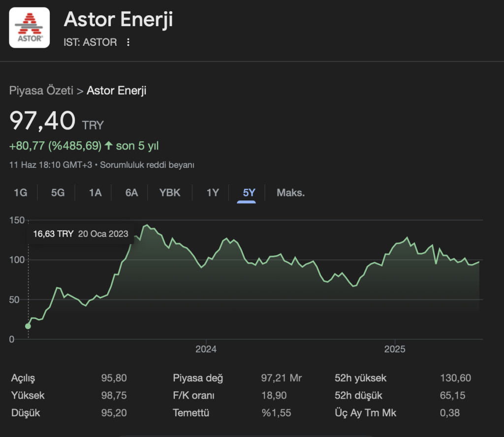This screenshot has height=437, width=504.
Task: Click the Piyasa değ statistic label
Action: pos(198,378)
